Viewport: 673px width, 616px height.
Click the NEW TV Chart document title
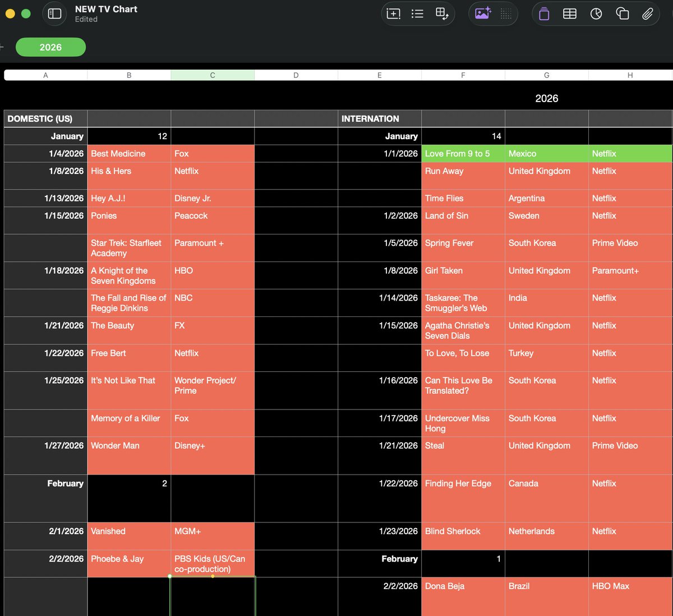pos(106,9)
